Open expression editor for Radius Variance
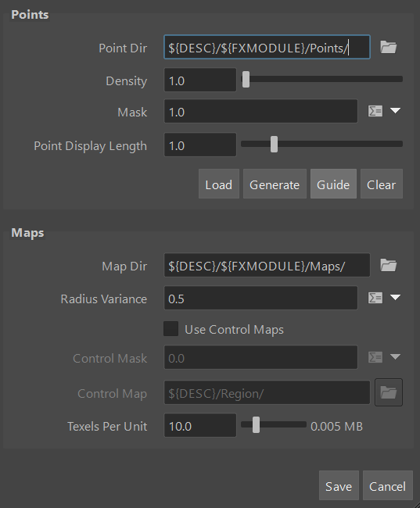The height and width of the screenshot is (508, 420). (375, 298)
